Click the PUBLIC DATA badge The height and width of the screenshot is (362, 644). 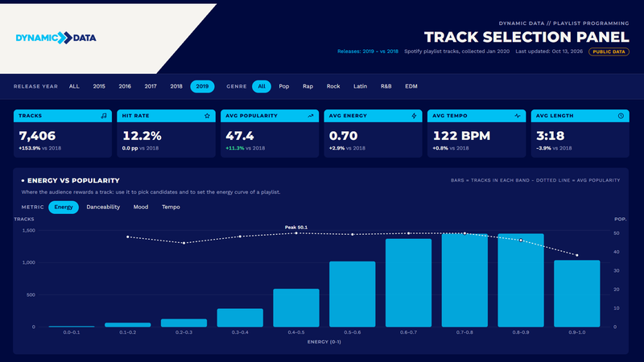(609, 51)
